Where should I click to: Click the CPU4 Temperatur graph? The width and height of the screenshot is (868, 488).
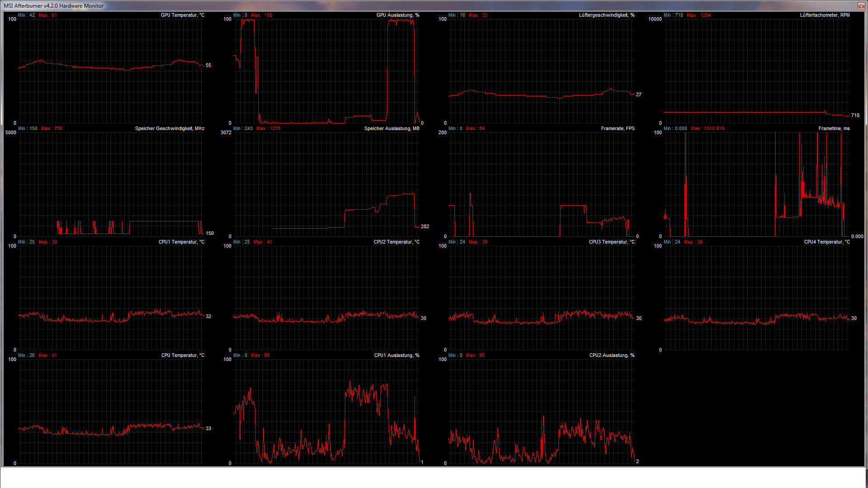coord(756,298)
